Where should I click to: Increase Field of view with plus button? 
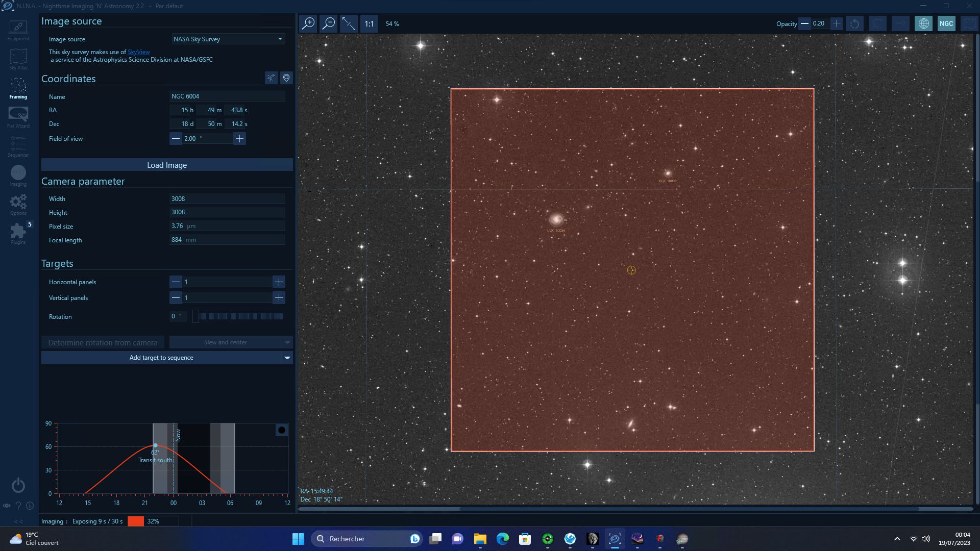(x=239, y=138)
